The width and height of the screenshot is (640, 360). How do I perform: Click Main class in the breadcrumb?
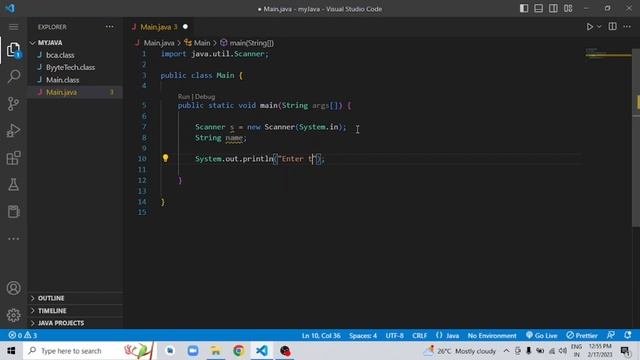[x=202, y=43]
